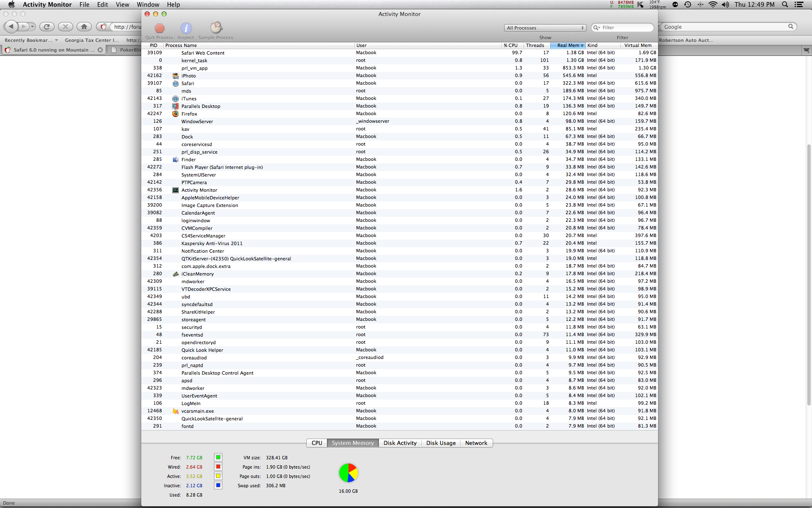812x508 pixels.
Task: Select the Kaspersky Anti-Virus 2011 row
Action: pos(400,243)
